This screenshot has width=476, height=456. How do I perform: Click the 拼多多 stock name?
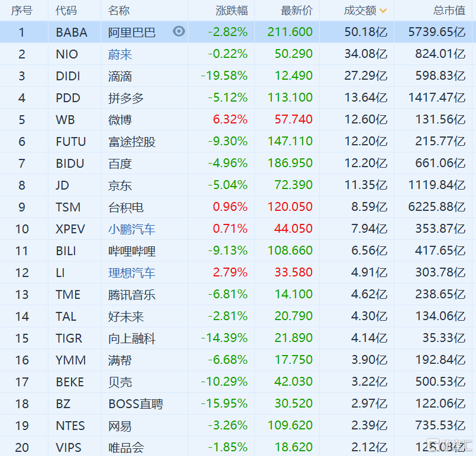tap(126, 98)
